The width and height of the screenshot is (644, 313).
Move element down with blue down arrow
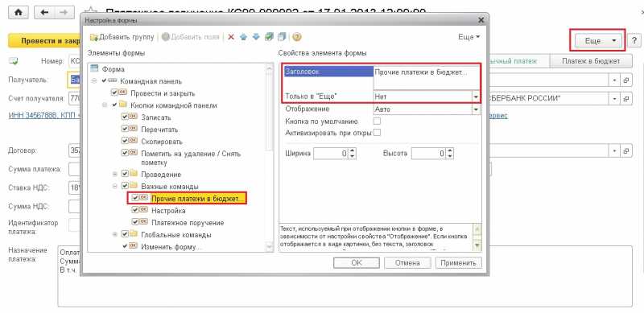pyautogui.click(x=256, y=37)
